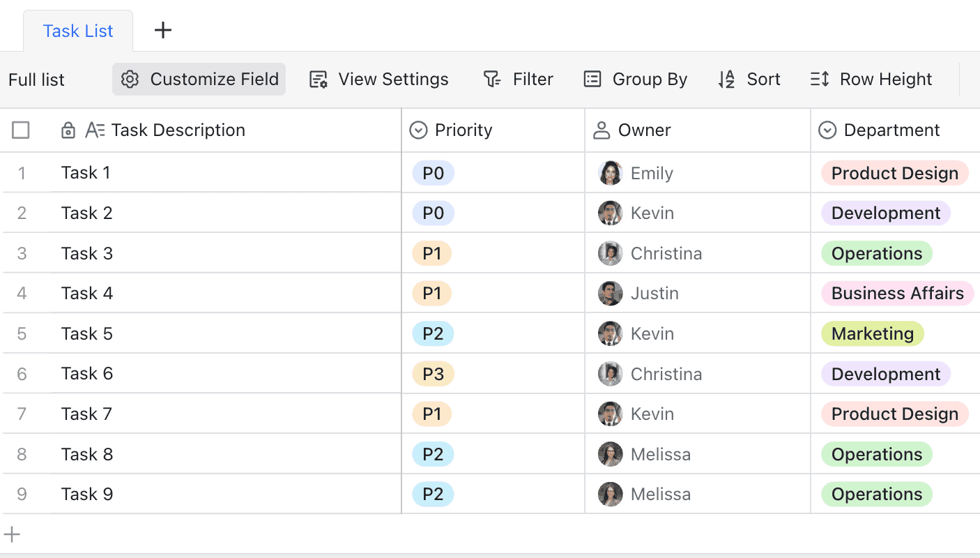980x558 pixels.
Task: Tick the select-all checkbox in header
Action: 21,130
